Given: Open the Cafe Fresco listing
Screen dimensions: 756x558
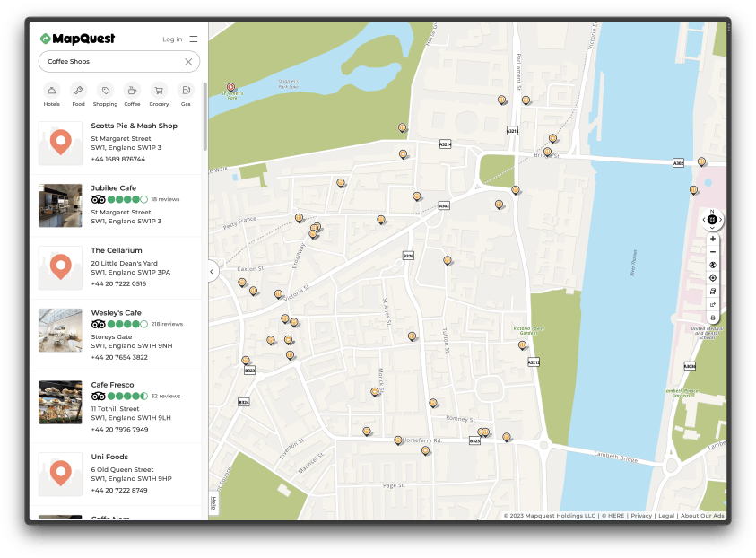Looking at the screenshot, I should (116, 407).
